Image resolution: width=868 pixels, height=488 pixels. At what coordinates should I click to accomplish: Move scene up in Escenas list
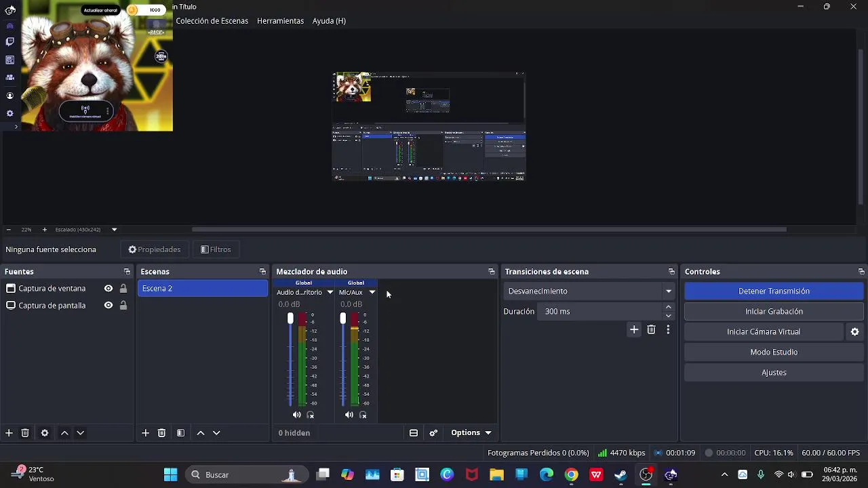[201, 433]
